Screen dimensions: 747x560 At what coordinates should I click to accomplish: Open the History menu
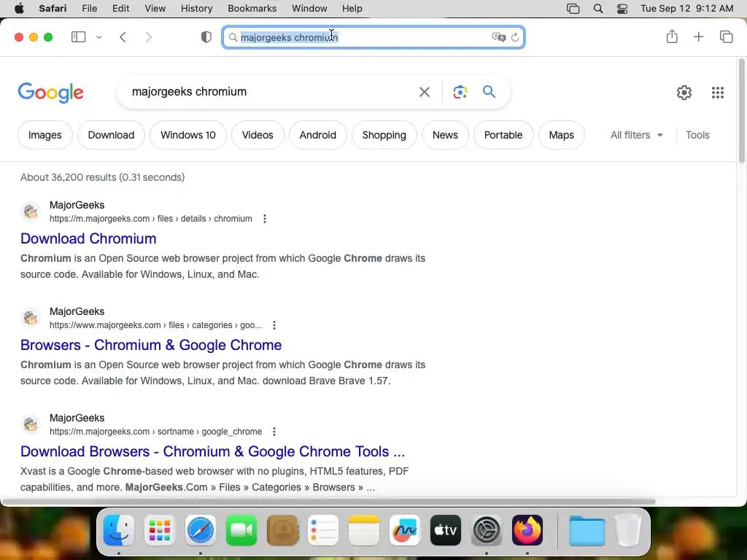196,8
